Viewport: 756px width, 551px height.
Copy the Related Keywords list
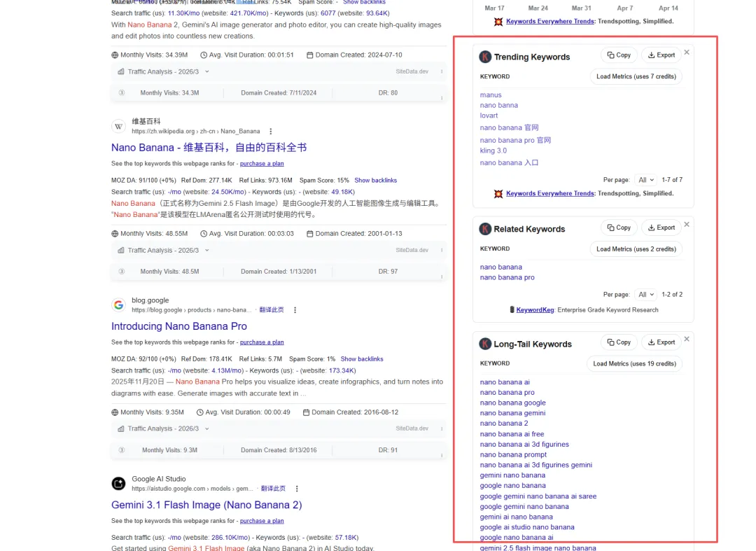(x=619, y=228)
